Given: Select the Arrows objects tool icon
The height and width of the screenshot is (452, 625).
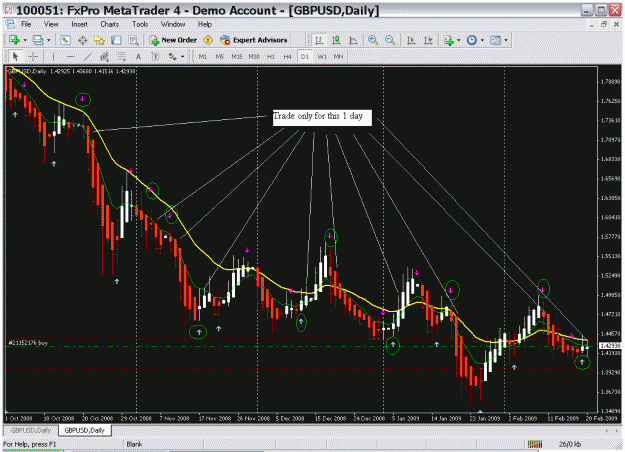Looking at the screenshot, I should pyautogui.click(x=172, y=57).
